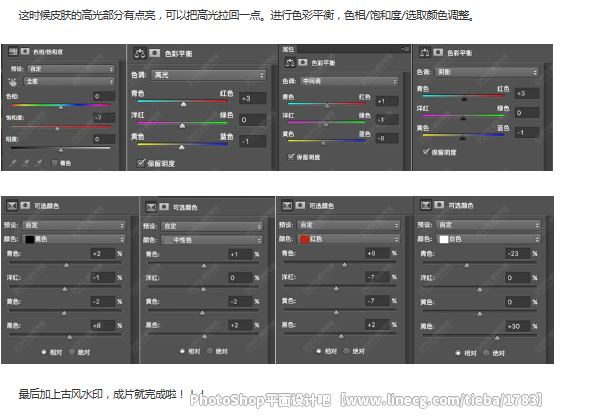Image resolution: width=598 pixels, height=419 pixels.
Task: Click the 明度 lightness slider in Hue/Saturation
Action: click(61, 148)
